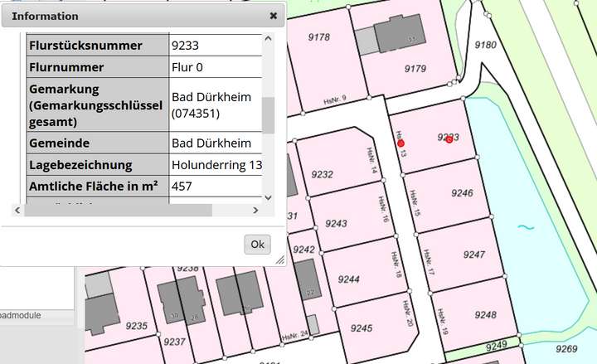The height and width of the screenshot is (364, 597).
Task: Click the dialog resize grip icon
Action: coord(280,260)
